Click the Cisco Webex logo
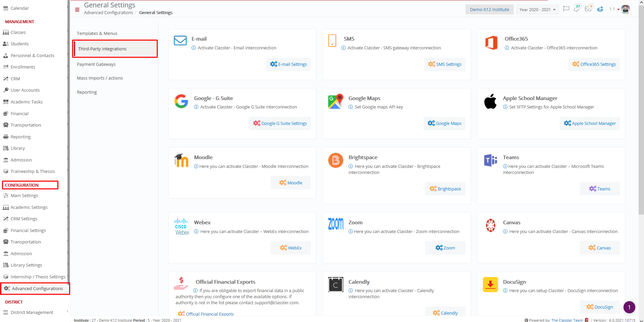Screen dimensions: 644x322 click(x=182, y=227)
